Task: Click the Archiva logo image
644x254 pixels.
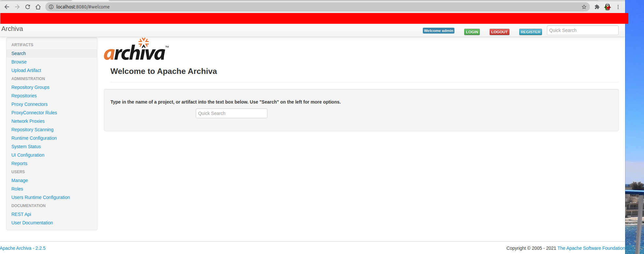Action: 136,49
